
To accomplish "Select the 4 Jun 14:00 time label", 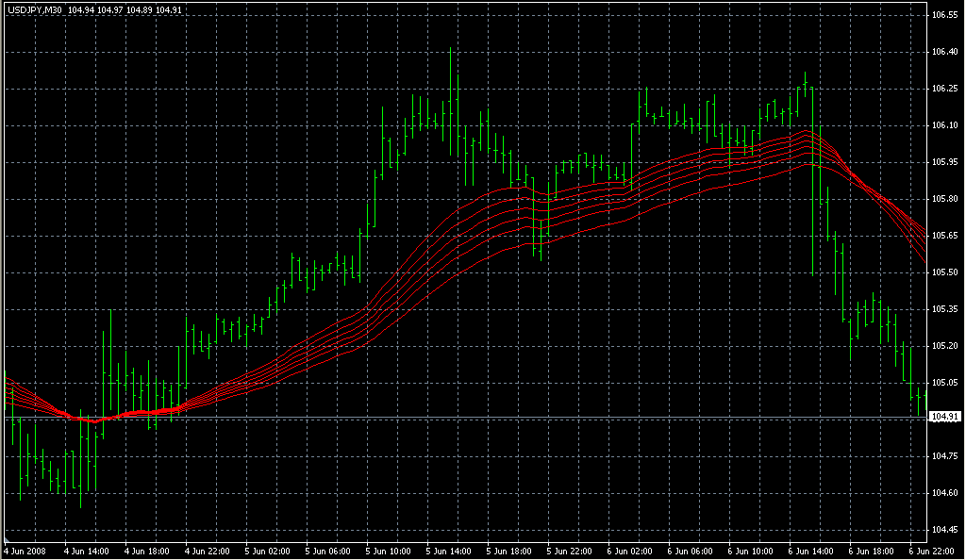I will coord(87,551).
